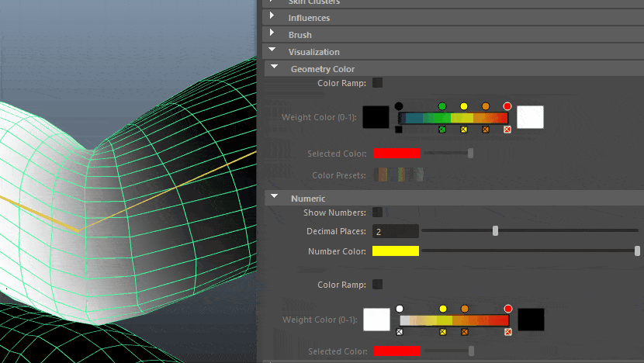Enable the Geometry Color Color Ramp checkbox

pyautogui.click(x=377, y=83)
